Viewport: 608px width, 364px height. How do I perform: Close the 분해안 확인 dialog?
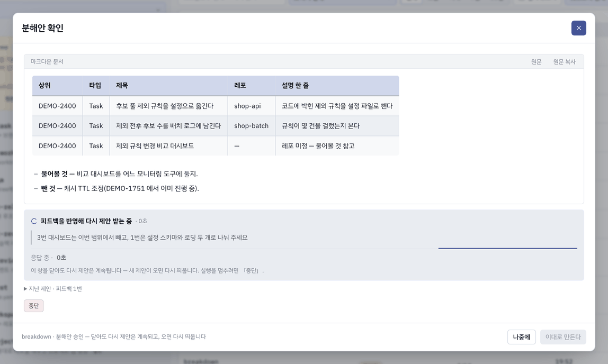pos(578,28)
